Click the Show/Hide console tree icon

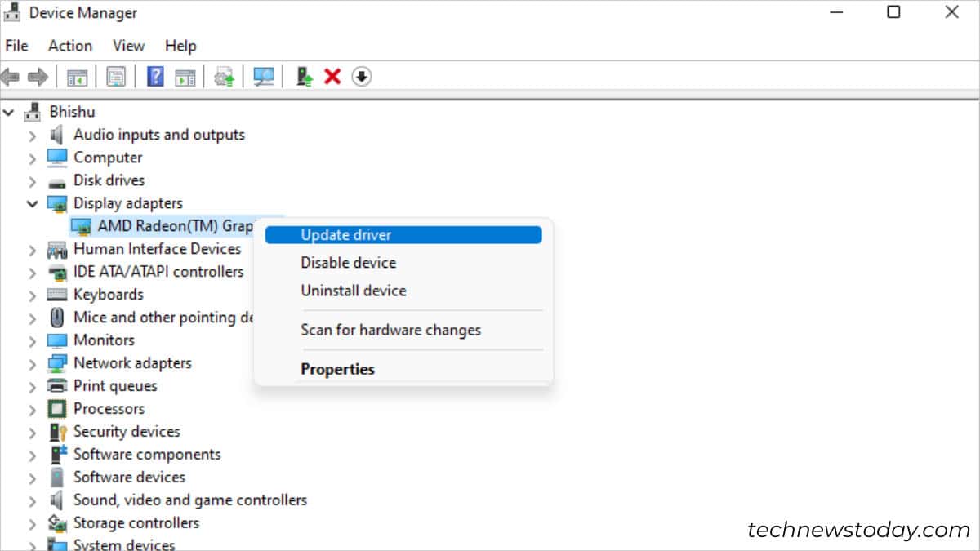pyautogui.click(x=76, y=76)
